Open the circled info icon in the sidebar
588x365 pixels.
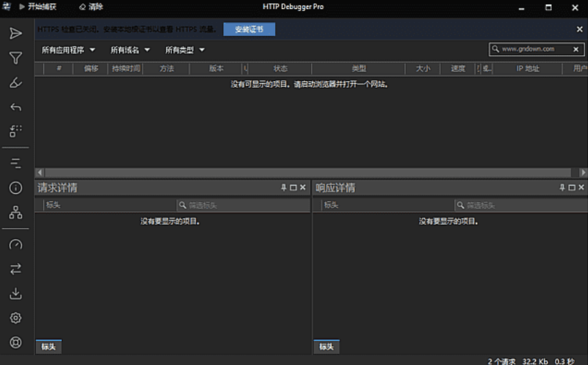point(15,188)
